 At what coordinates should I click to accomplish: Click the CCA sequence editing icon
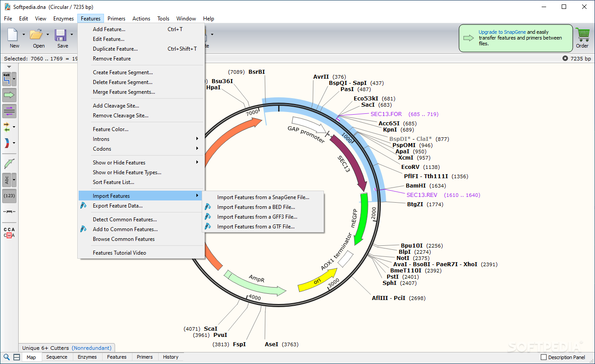point(9,232)
